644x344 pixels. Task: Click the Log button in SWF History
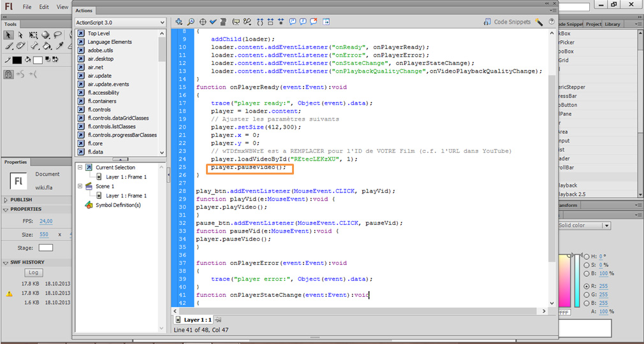point(34,273)
